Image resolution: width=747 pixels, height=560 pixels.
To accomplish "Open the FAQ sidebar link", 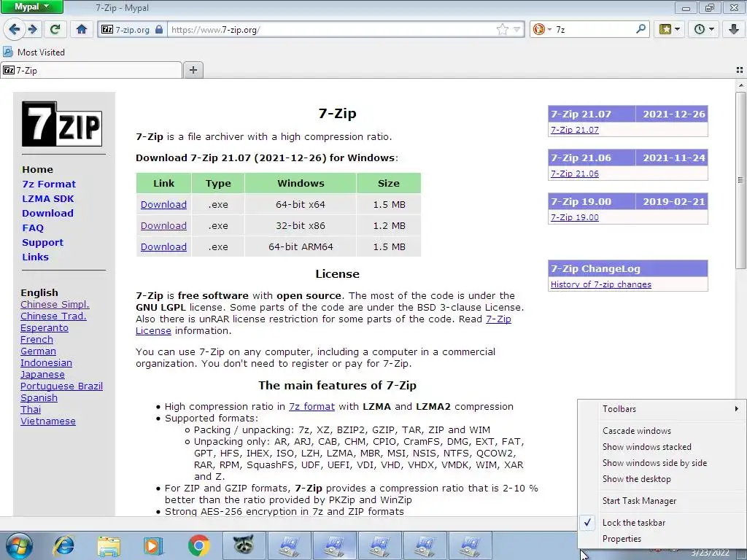I will coord(33,227).
